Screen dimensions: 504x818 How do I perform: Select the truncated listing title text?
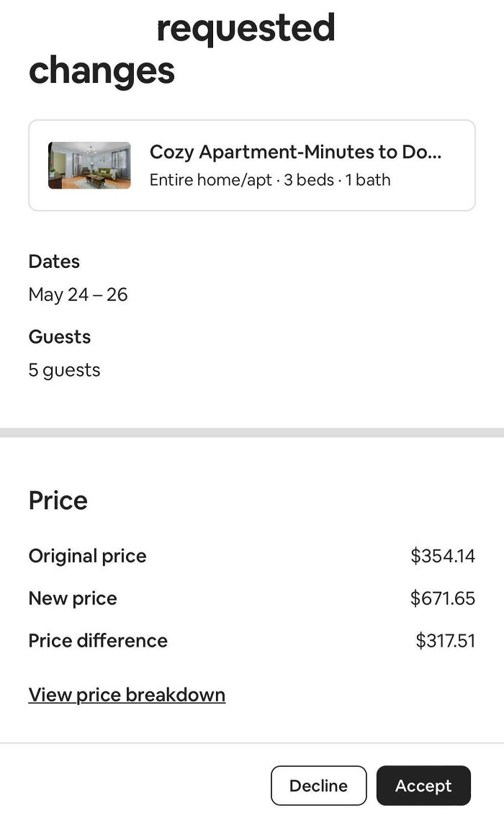295,151
